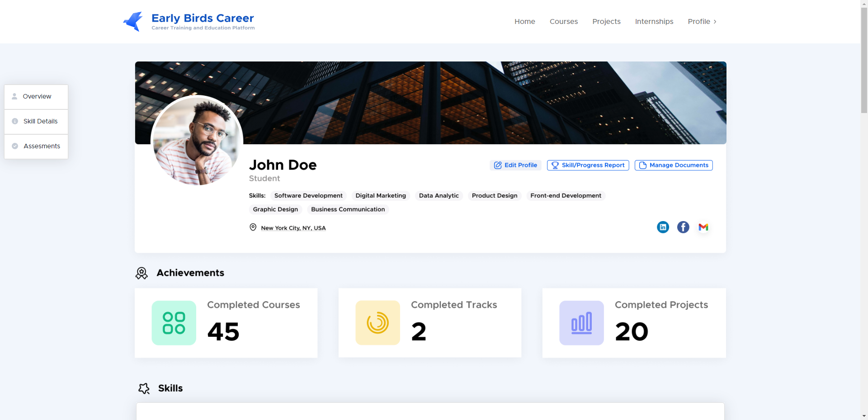This screenshot has width=868, height=420.
Task: Click the Completed Tracks count 2
Action: (419, 331)
